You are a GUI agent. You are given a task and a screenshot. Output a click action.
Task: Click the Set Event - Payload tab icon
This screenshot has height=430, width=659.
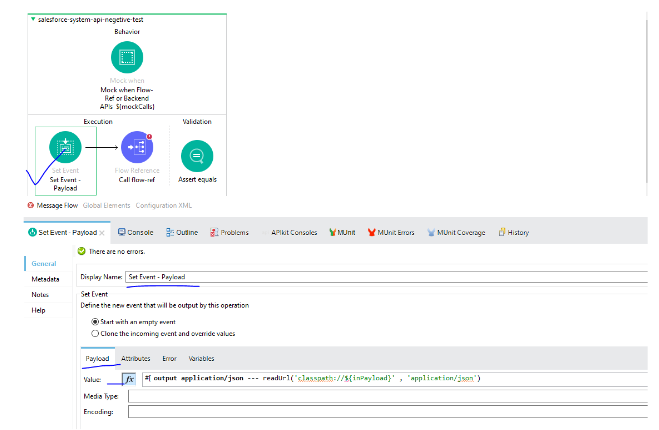[x=32, y=232]
